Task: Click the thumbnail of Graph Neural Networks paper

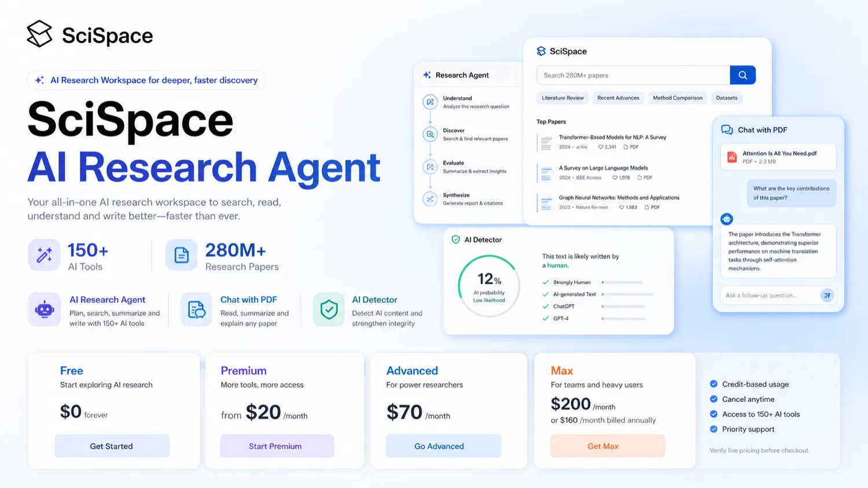Action: click(546, 203)
